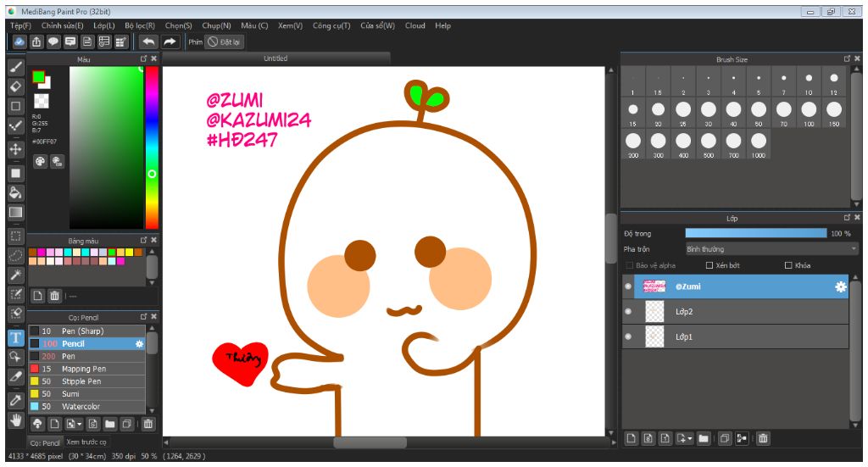Toggle visibility of the Lớp1 layer

[x=628, y=336]
